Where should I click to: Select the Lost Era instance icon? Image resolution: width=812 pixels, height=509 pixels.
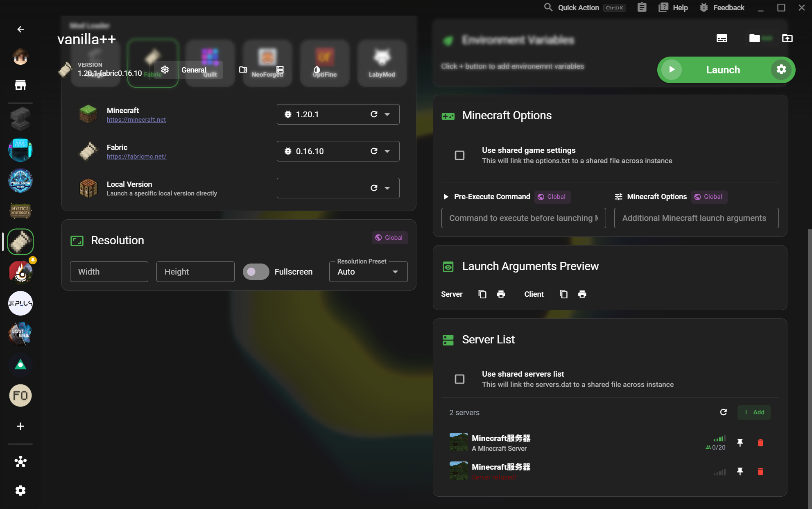tap(20, 334)
